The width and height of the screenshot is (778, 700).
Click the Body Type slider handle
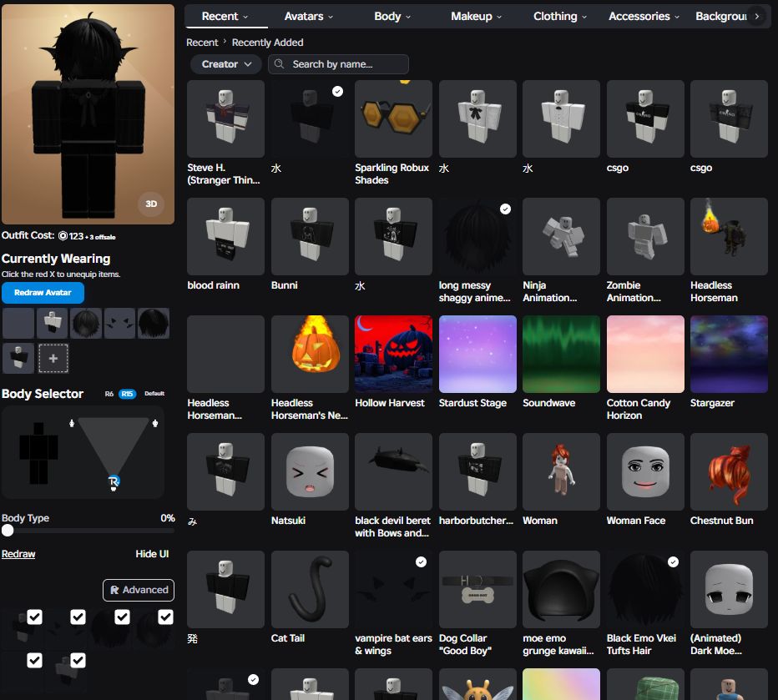coord(8,530)
